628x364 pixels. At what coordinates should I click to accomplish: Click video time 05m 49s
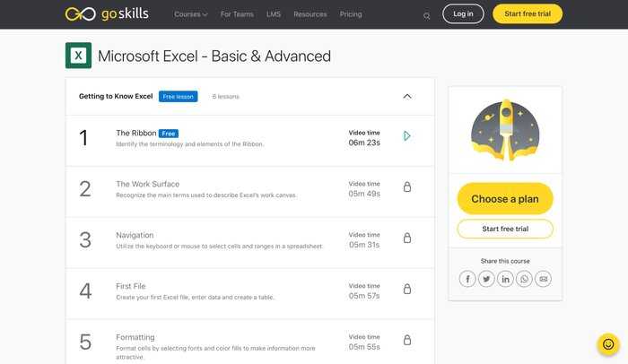pos(364,194)
